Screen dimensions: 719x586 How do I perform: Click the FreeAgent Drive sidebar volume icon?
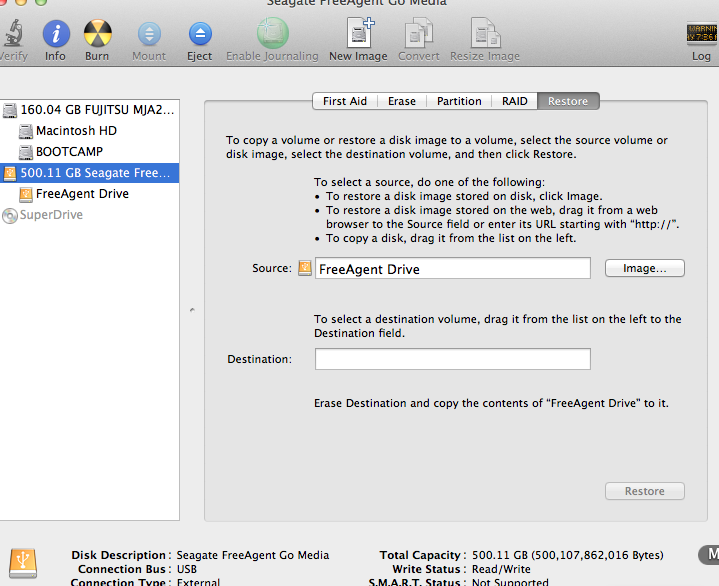[x=26, y=194]
